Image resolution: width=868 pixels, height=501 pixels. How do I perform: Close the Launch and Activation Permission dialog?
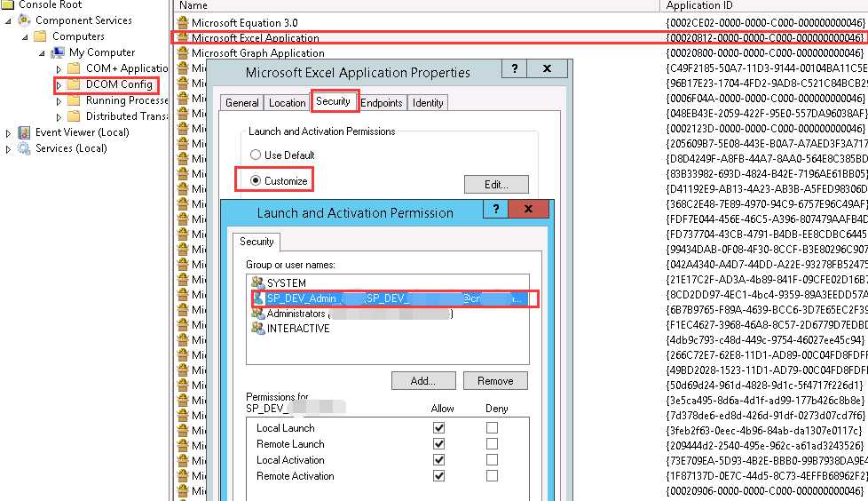[529, 209]
